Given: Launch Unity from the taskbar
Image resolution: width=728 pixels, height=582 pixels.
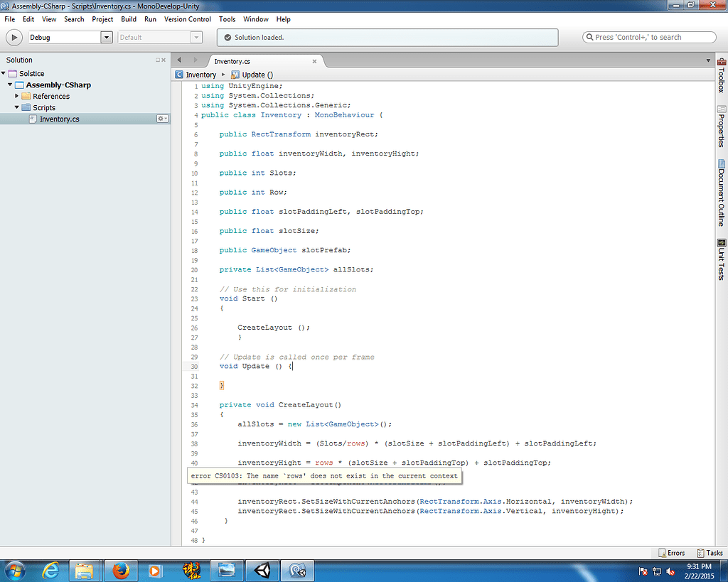Looking at the screenshot, I should [262, 570].
